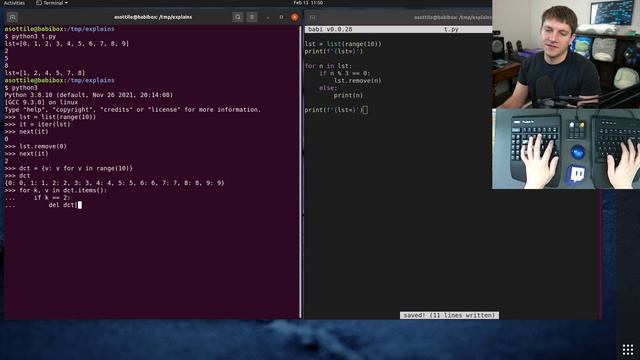Click the '>>> lst.remove(0)' line

click(x=36, y=147)
